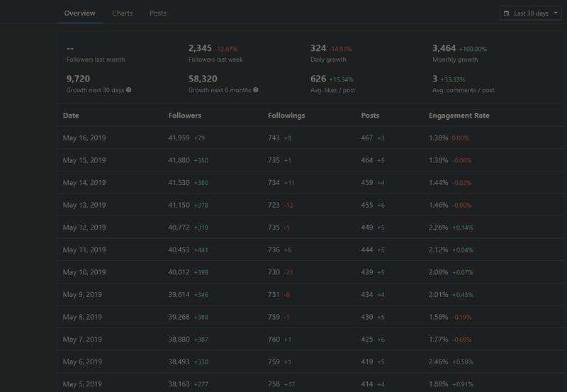Click the Avg. likes / post value 626

coord(318,79)
